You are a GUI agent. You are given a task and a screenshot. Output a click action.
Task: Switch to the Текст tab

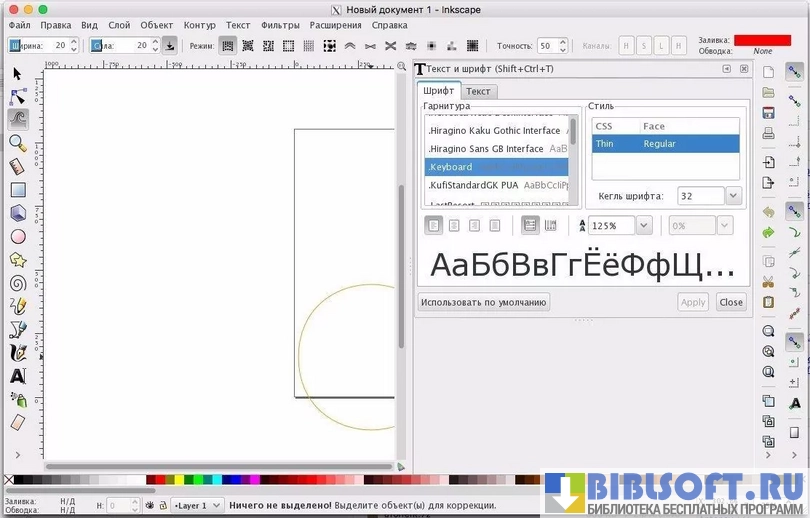[x=478, y=91]
